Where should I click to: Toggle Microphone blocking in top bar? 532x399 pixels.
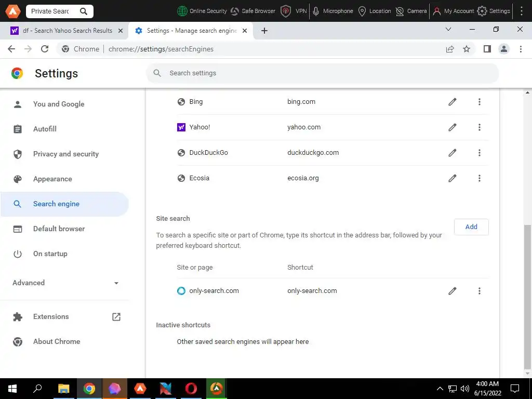(332, 11)
